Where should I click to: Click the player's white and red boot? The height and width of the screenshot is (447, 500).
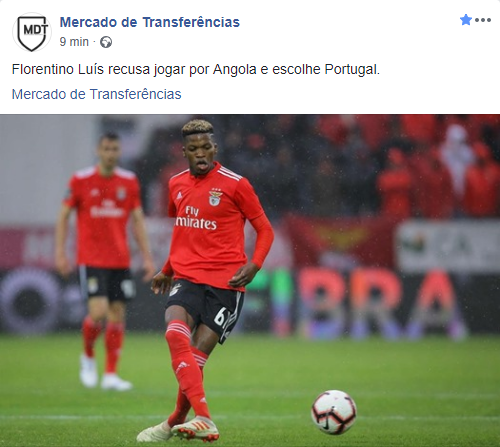click(x=196, y=429)
